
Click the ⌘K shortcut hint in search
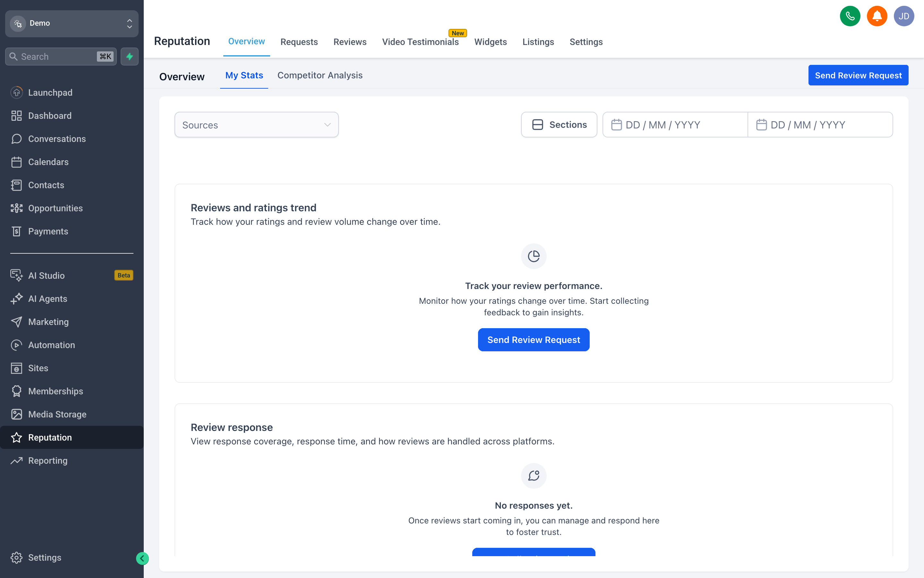point(105,57)
